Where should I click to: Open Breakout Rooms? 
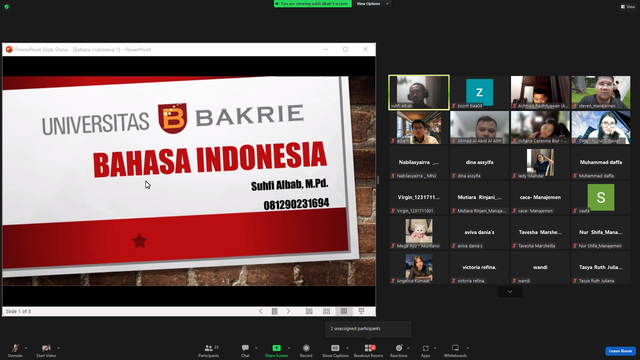point(369,350)
